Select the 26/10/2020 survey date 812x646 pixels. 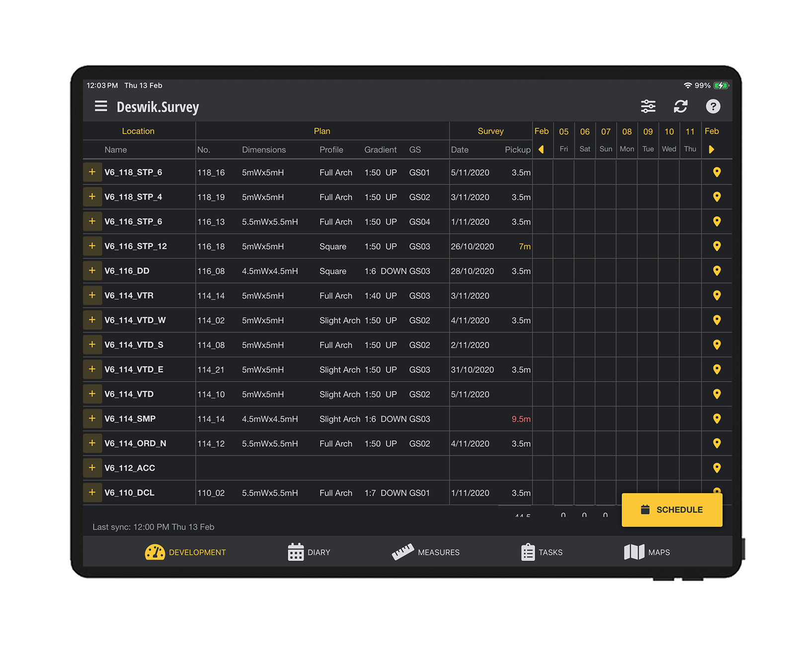[x=473, y=246]
